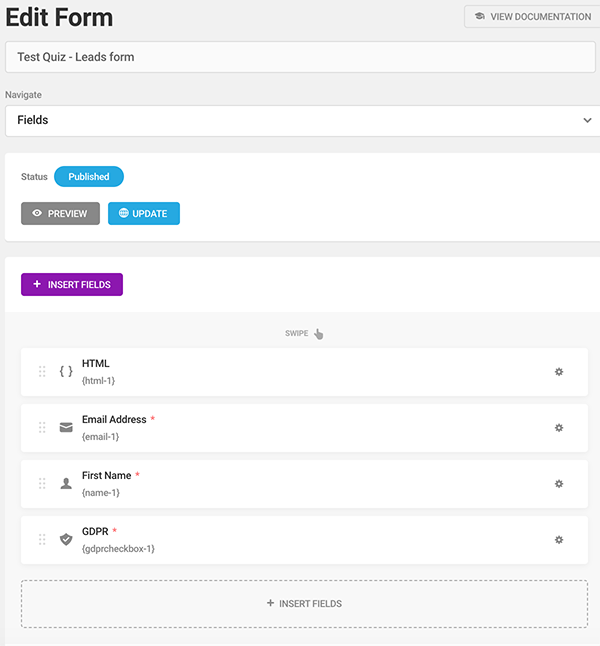This screenshot has width=600, height=646.
Task: Grab the drag handle of GDPR field
Action: tap(42, 540)
